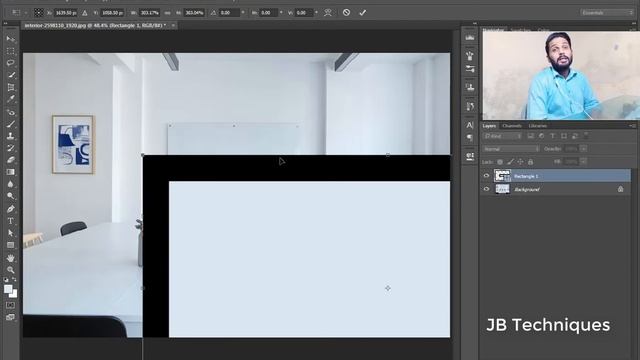Viewport: 640px width, 360px height.
Task: Open the foreground color swatch
Action: pyautogui.click(x=8, y=289)
